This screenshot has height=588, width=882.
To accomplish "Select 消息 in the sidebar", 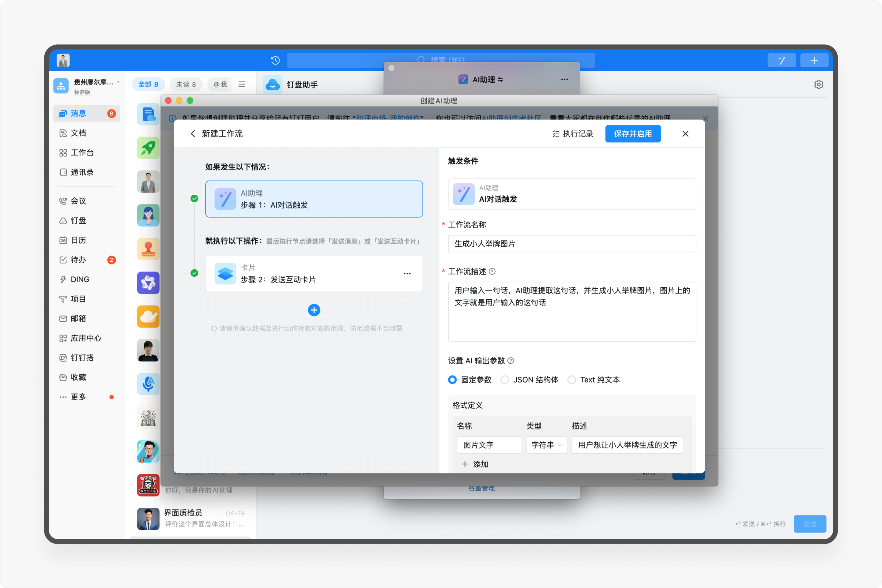I will [x=86, y=113].
